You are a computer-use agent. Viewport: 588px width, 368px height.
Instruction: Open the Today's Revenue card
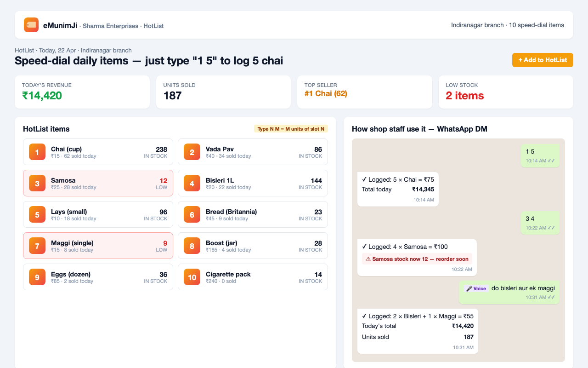click(82, 92)
